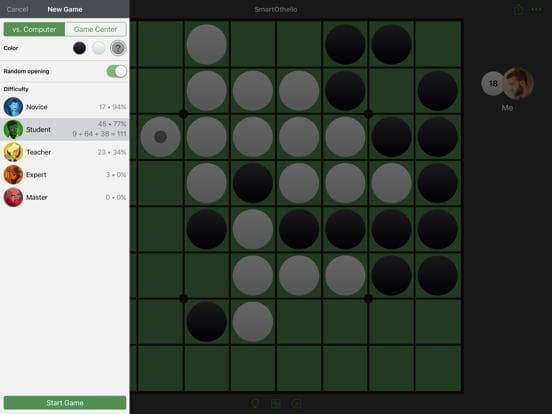Click Cancel in the New Game header
This screenshot has width=552, height=414.
(18, 10)
